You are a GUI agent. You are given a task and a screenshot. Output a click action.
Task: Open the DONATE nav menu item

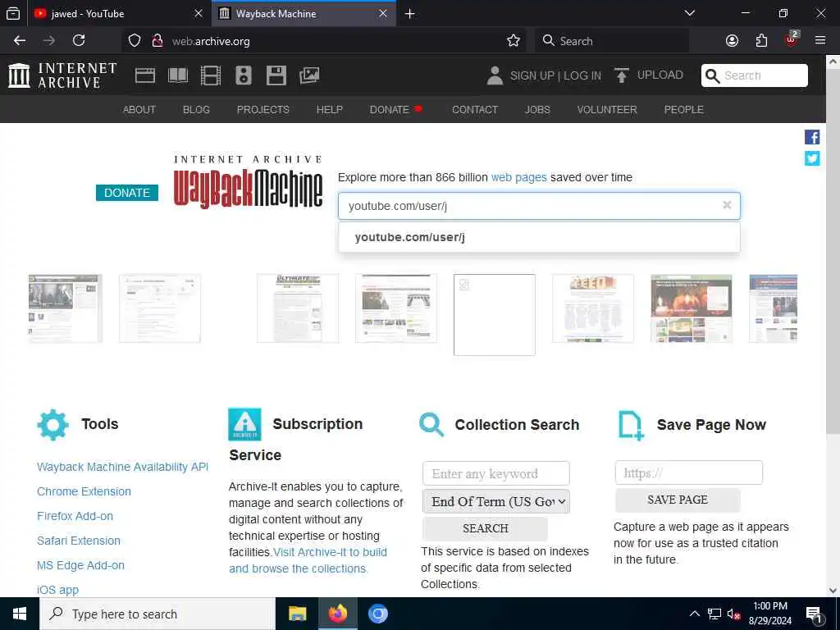point(396,109)
